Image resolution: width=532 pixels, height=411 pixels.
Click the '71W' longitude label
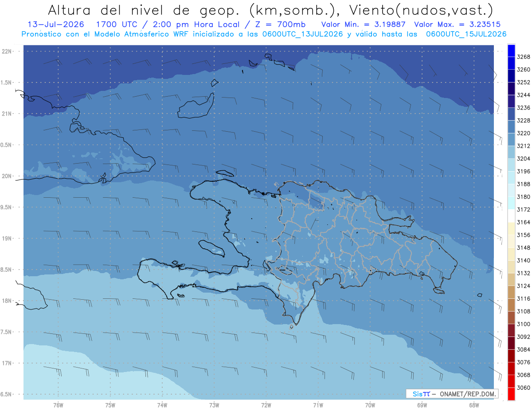[x=318, y=405]
